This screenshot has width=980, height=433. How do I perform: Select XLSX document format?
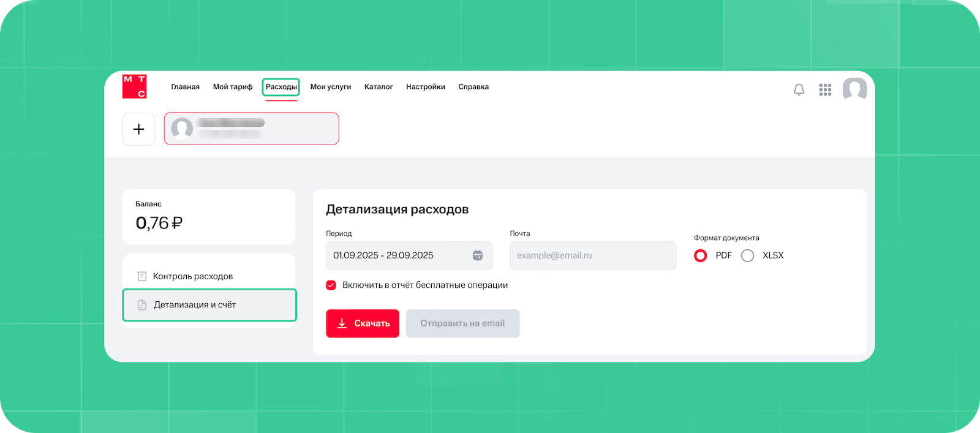tap(747, 256)
